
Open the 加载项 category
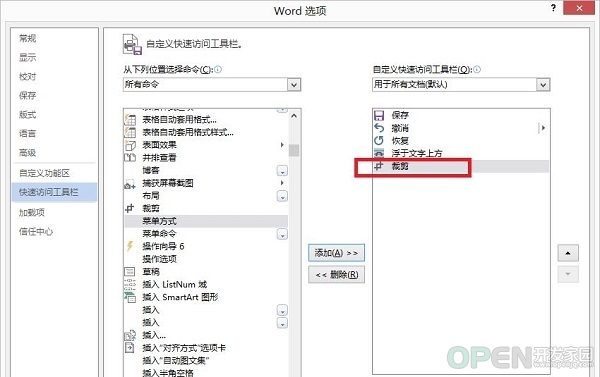pyautogui.click(x=32, y=212)
